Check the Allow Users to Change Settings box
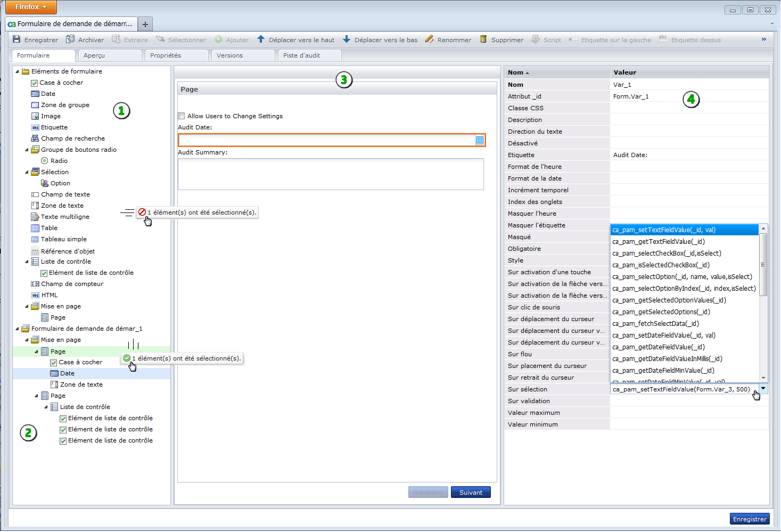This screenshot has width=781, height=532. click(182, 116)
